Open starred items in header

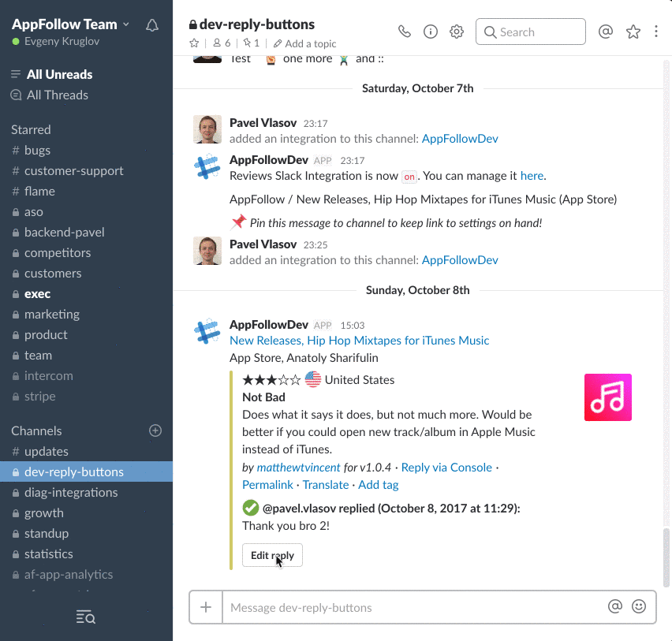tap(633, 32)
